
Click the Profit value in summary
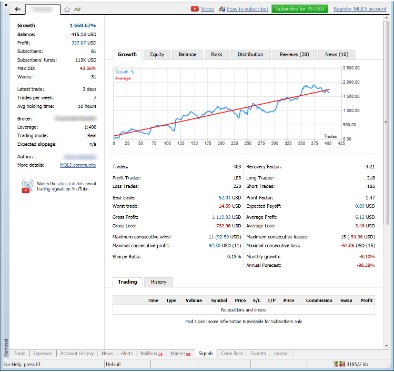tap(84, 43)
